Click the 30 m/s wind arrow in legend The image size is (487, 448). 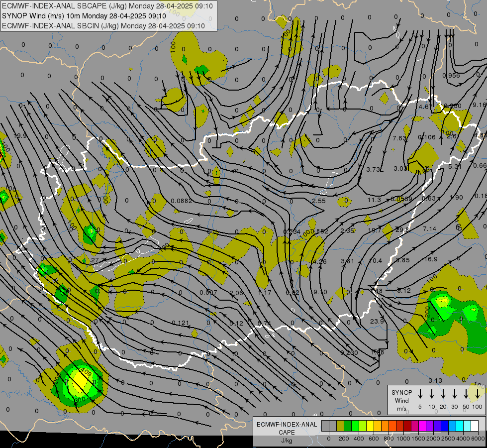click(455, 393)
